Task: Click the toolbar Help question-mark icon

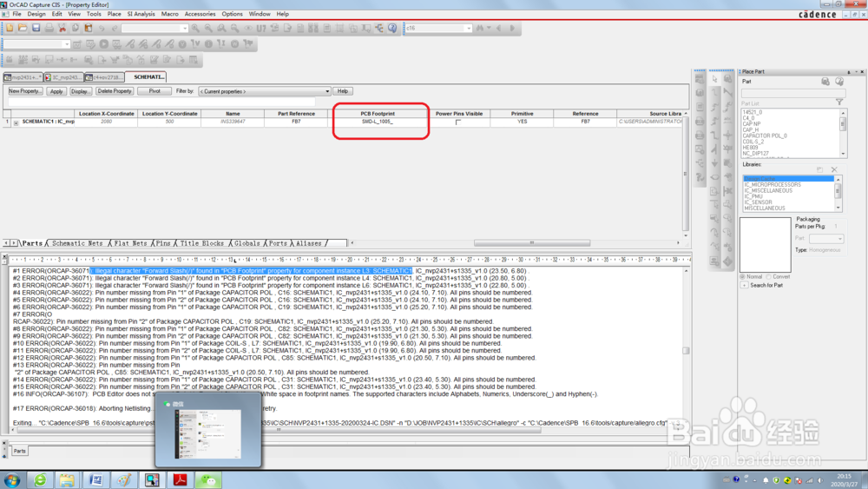Action: click(392, 28)
